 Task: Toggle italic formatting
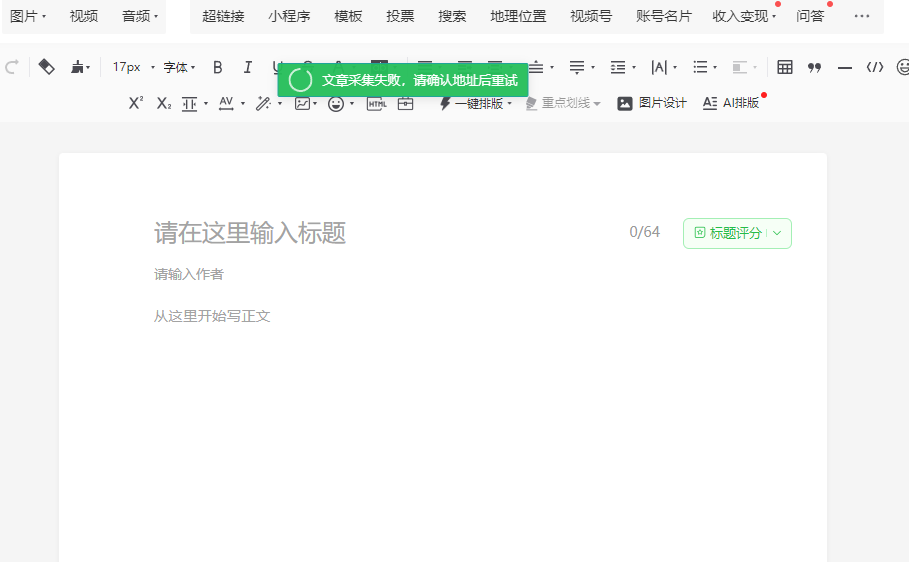[x=248, y=67]
